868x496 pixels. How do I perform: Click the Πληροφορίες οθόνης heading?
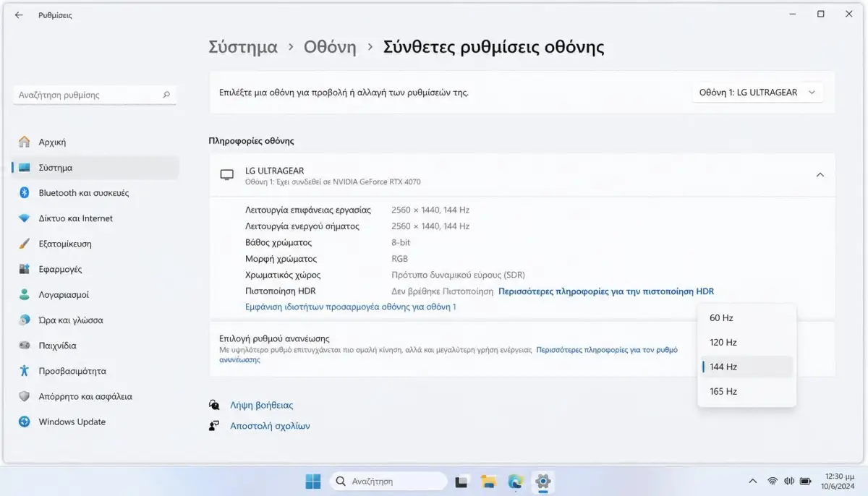[x=251, y=141]
